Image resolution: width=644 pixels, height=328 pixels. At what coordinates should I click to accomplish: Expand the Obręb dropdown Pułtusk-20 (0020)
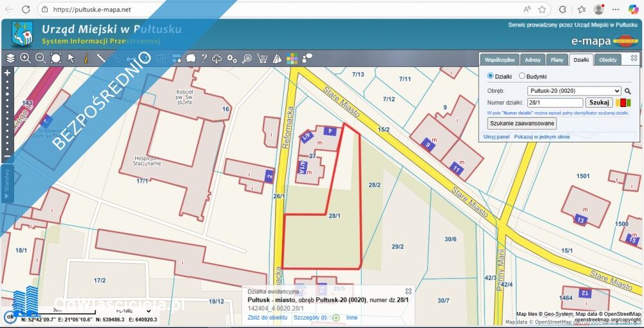tap(574, 91)
